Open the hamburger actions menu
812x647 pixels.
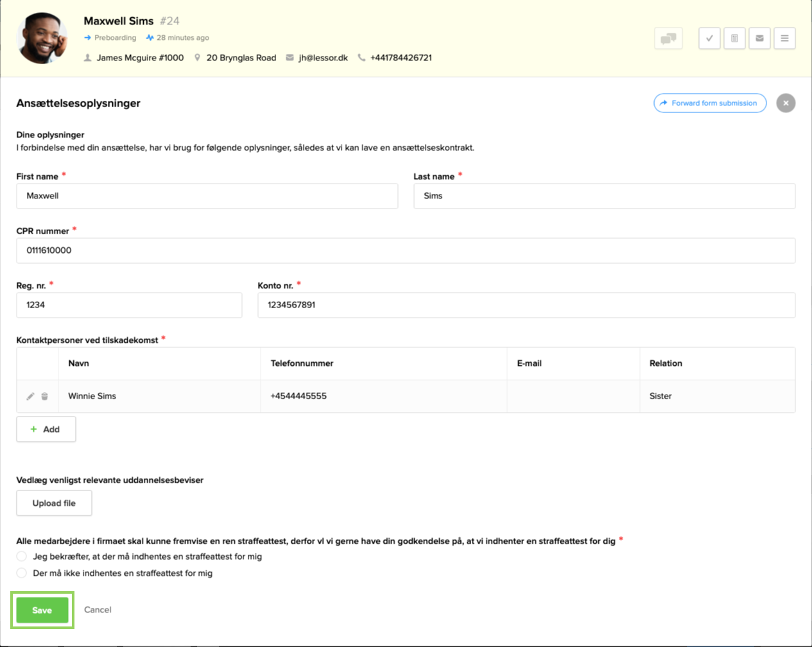(x=784, y=39)
